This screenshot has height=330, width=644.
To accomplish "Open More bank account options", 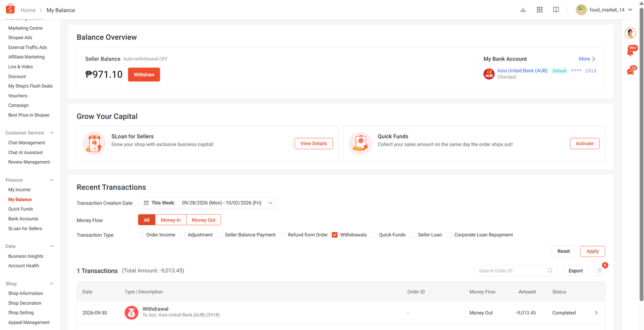I will (x=587, y=59).
